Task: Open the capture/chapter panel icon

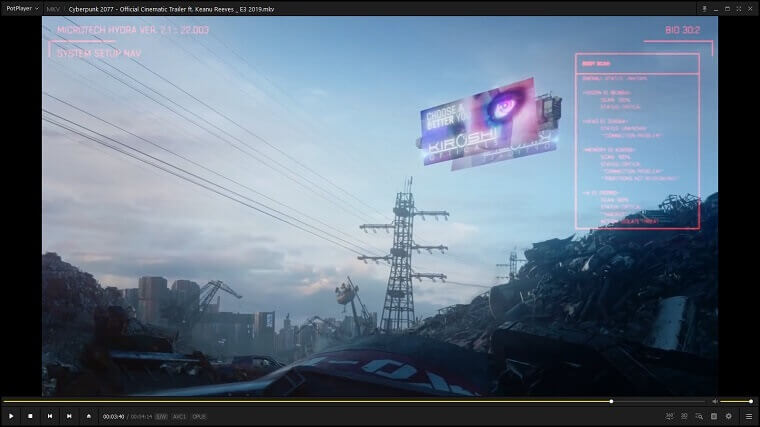Action: [714, 416]
